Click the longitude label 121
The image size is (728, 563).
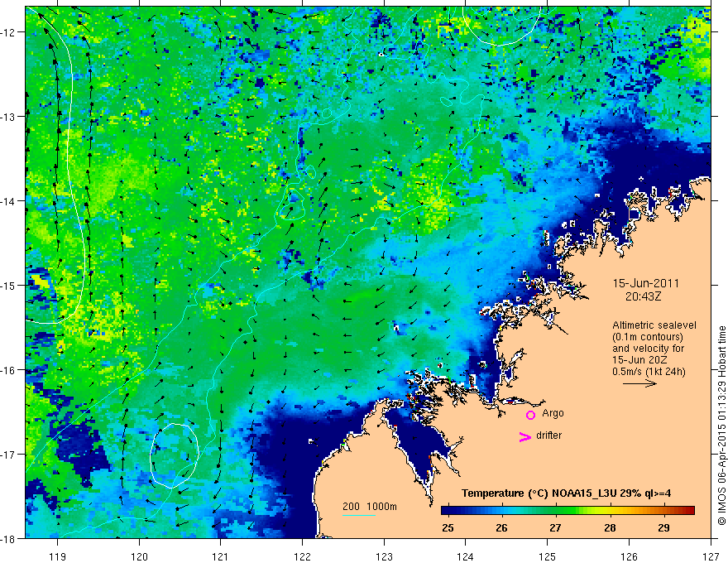tap(221, 556)
